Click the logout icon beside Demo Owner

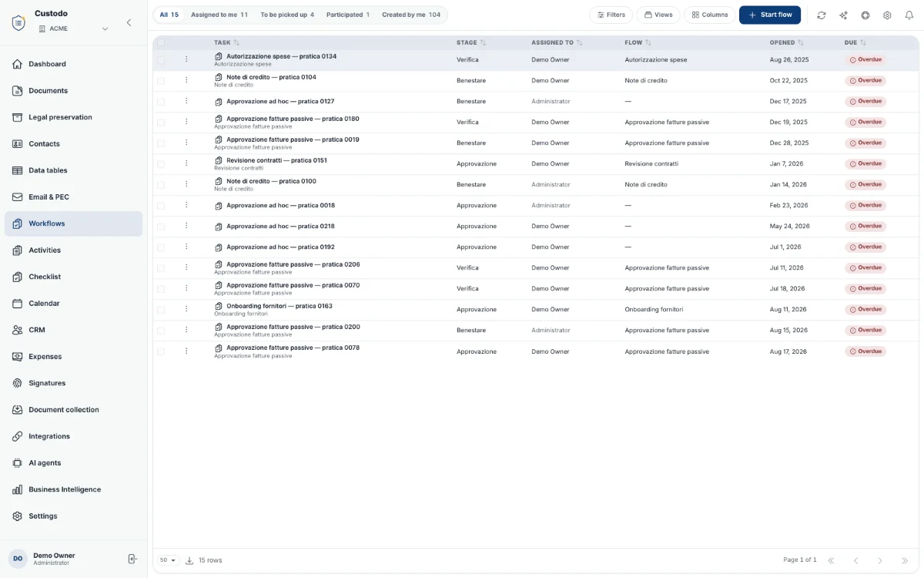132,559
